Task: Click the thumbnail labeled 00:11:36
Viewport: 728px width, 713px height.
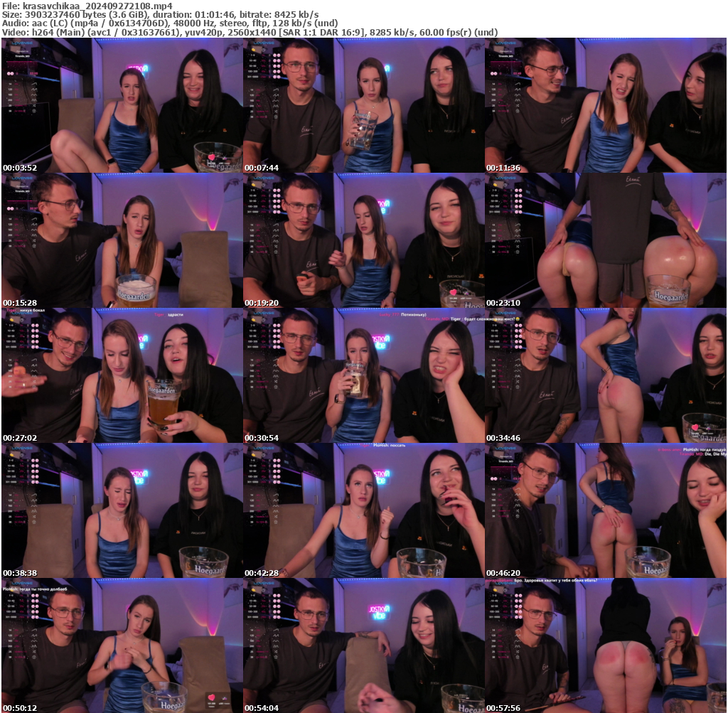Action: (606, 105)
